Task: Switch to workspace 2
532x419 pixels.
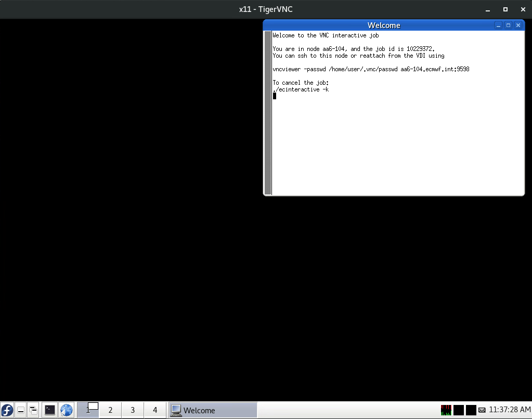Action: (x=110, y=410)
